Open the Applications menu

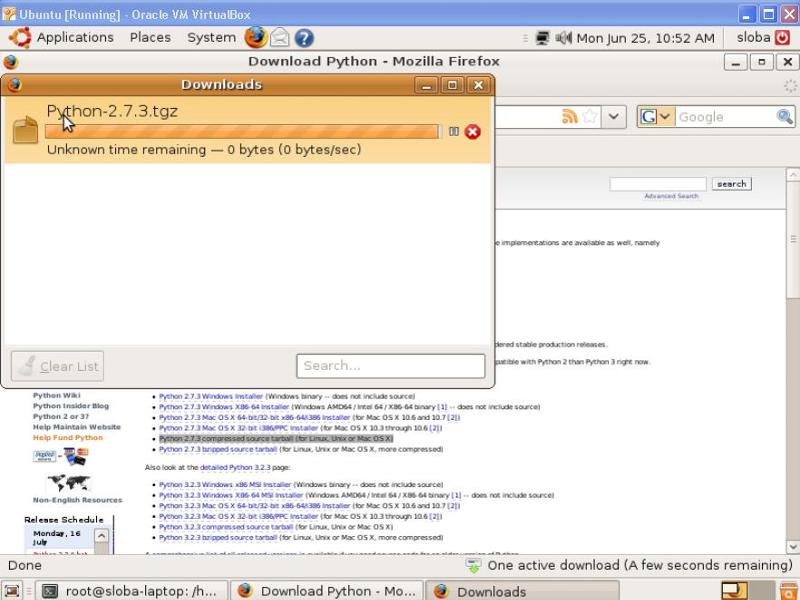pyautogui.click(x=75, y=38)
